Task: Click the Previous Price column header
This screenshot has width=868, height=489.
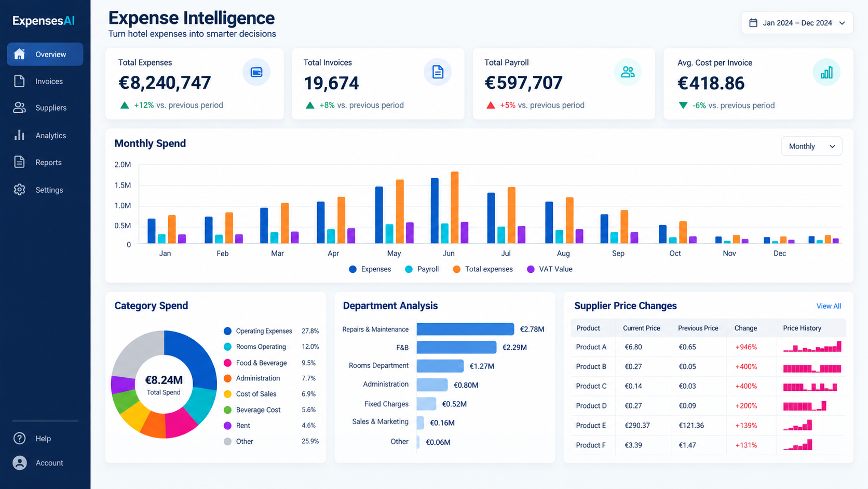Action: [698, 328]
